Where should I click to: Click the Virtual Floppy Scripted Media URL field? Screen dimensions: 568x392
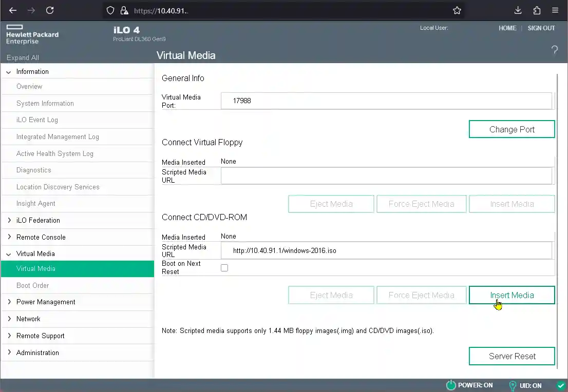pyautogui.click(x=387, y=176)
